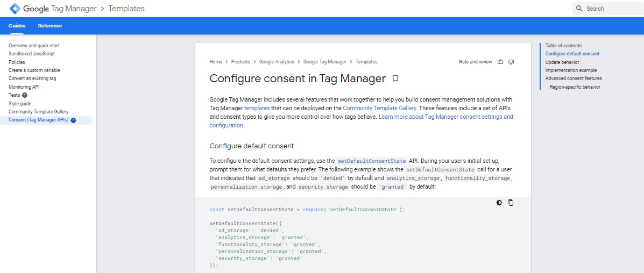Give the page a thumbs down

click(x=511, y=62)
